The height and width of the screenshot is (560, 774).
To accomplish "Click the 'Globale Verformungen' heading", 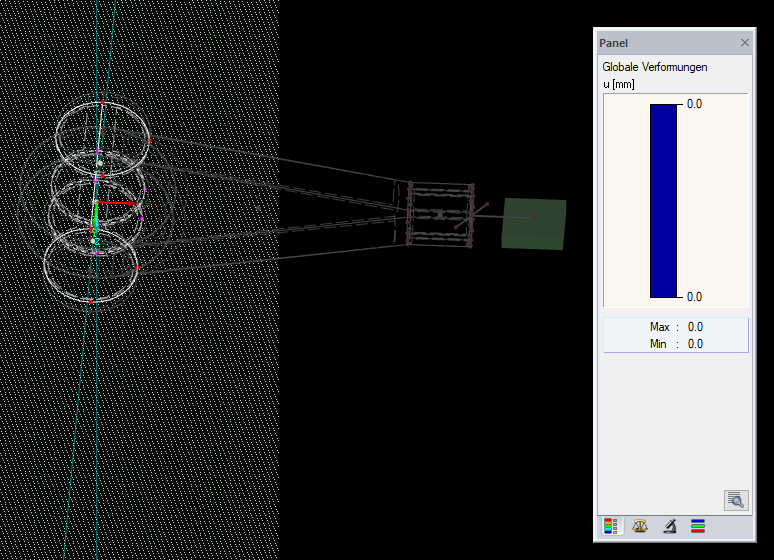I will [655, 67].
